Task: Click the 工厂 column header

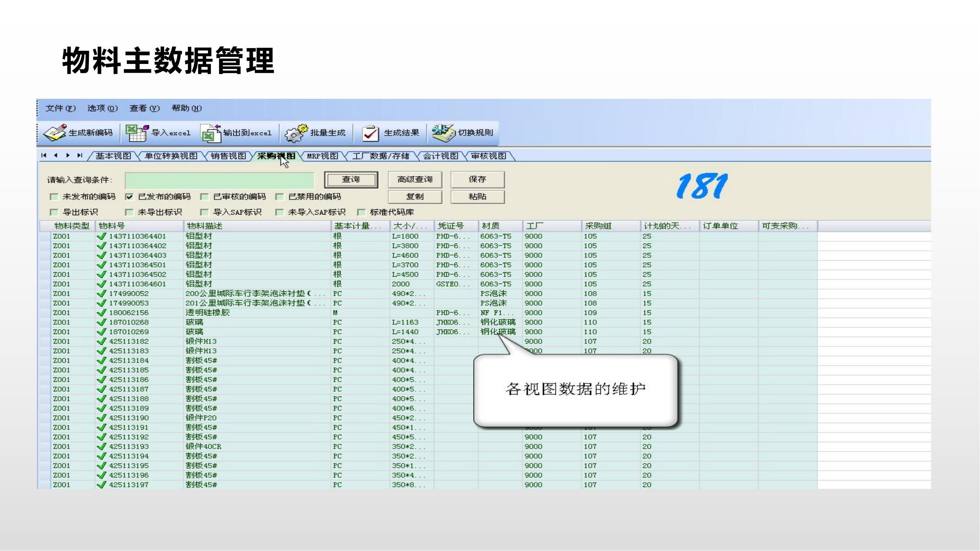Action: (x=552, y=226)
